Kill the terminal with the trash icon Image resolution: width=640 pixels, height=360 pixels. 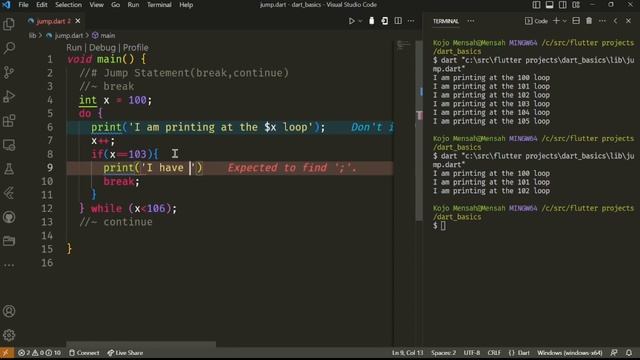click(589, 21)
